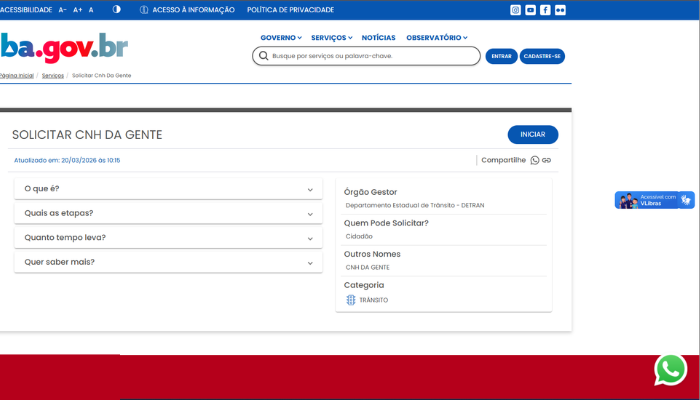Open the Facebook social icon
This screenshot has width=700, height=400.
[x=545, y=10]
